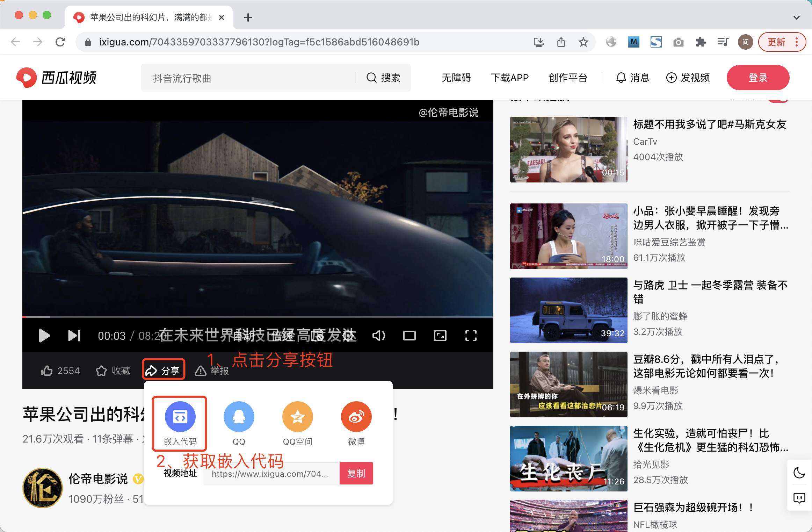This screenshot has width=812, height=532.
Task: Click the 分享 share button
Action: pyautogui.click(x=164, y=370)
